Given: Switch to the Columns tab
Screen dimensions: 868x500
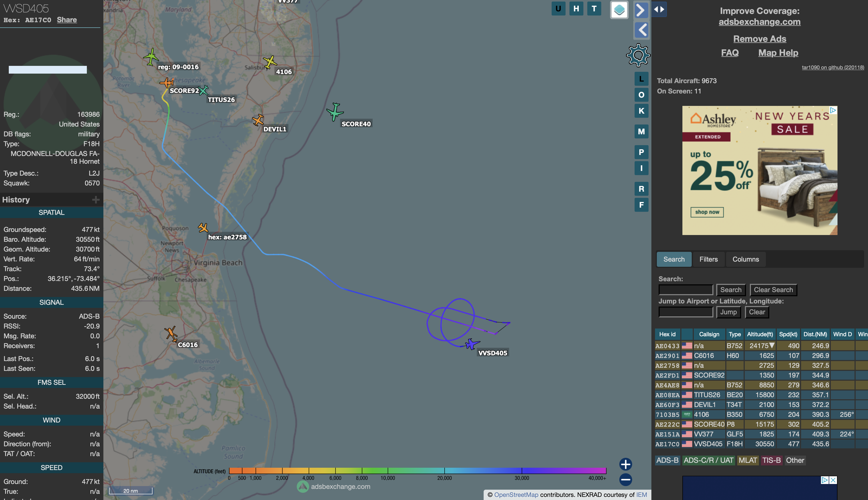Looking at the screenshot, I should click(745, 259).
